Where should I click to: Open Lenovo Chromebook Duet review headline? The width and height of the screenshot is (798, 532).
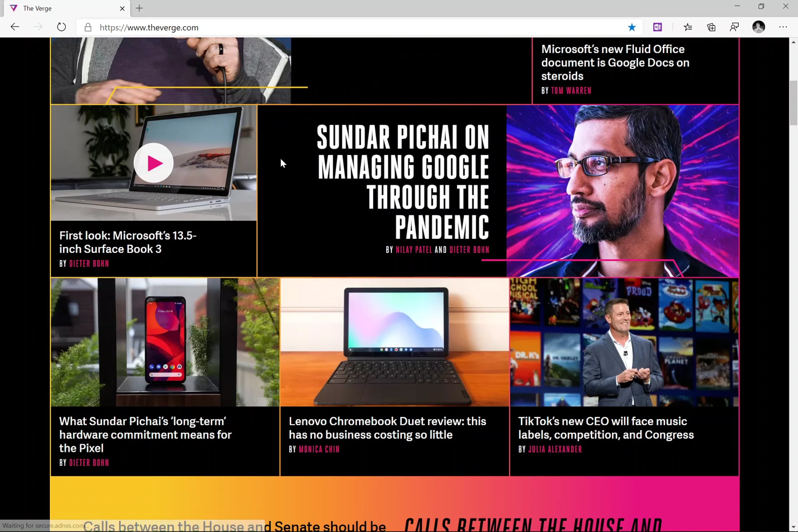tap(387, 428)
